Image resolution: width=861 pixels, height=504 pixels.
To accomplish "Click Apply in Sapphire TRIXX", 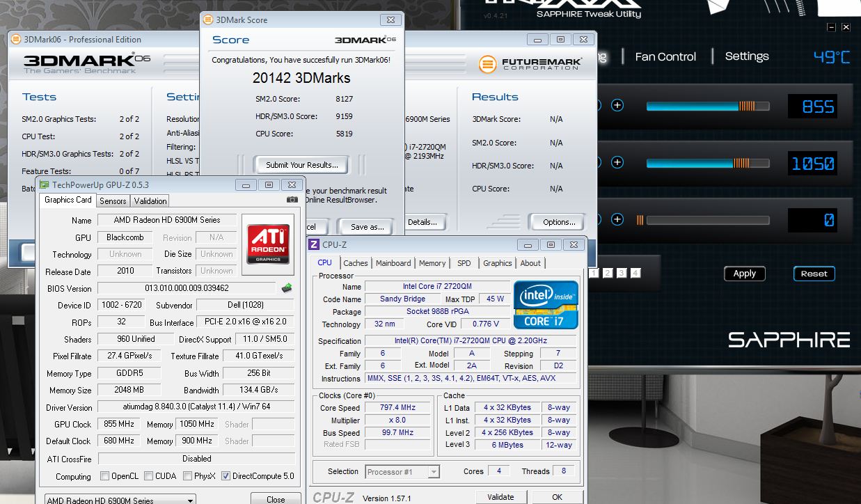I will coord(745,274).
